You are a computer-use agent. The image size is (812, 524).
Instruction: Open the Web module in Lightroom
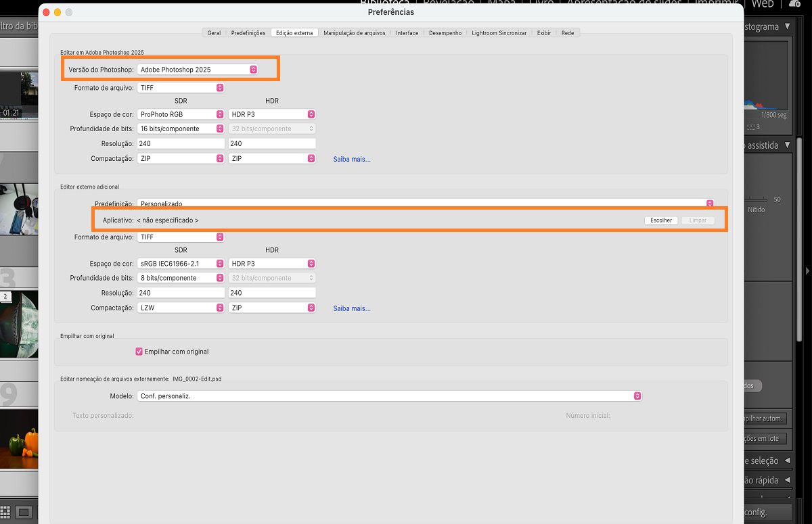pos(763,4)
